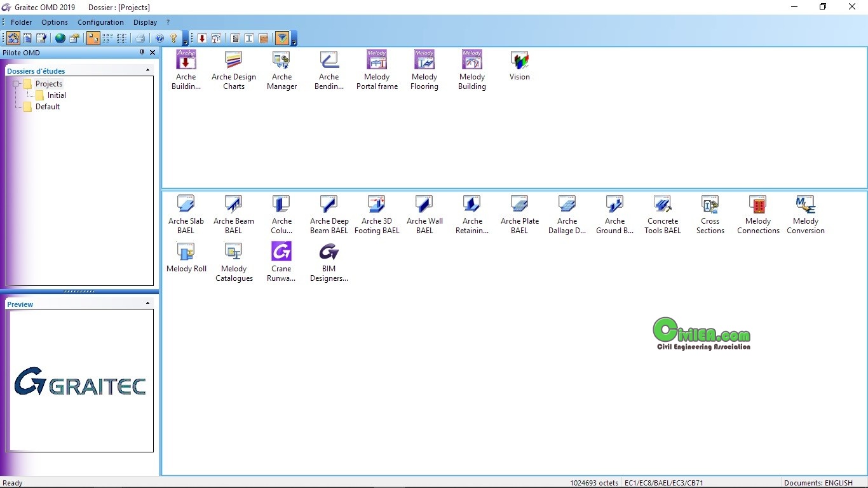Open Melody Connections

point(758,214)
